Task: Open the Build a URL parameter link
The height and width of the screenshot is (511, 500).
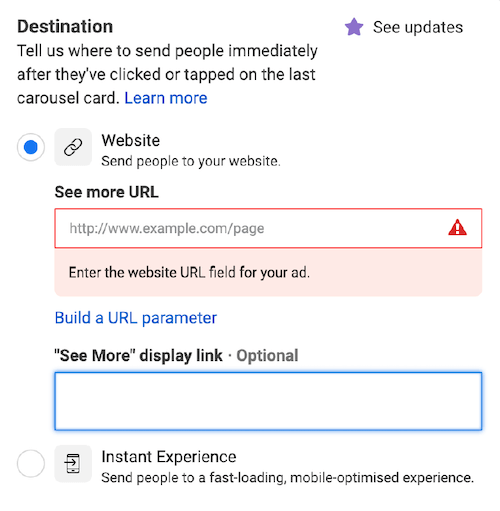Action: coord(136,318)
